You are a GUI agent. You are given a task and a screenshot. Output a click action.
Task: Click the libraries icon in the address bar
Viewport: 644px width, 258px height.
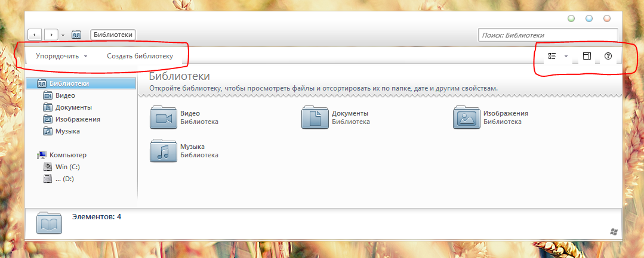click(76, 35)
